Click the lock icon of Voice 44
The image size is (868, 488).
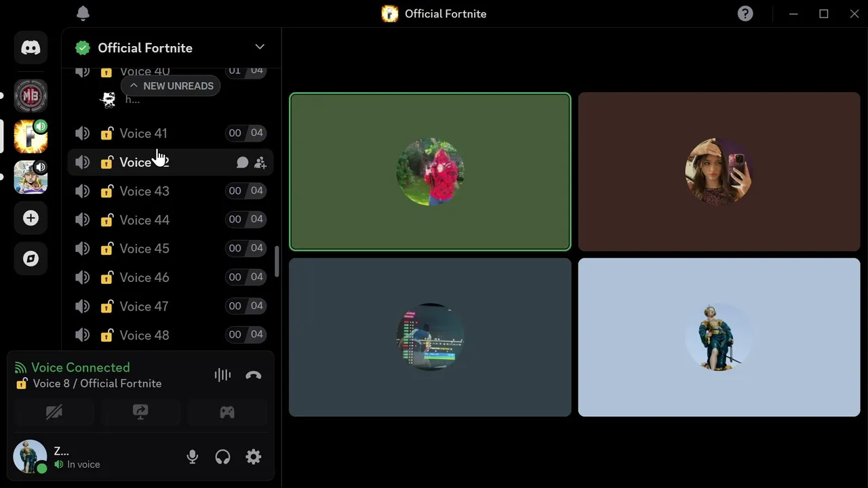[x=106, y=220]
